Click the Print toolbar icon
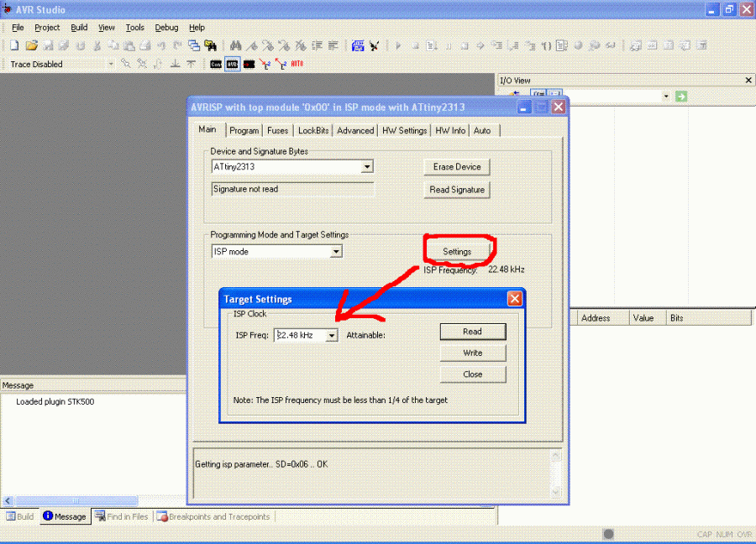756x544 pixels. [x=145, y=45]
